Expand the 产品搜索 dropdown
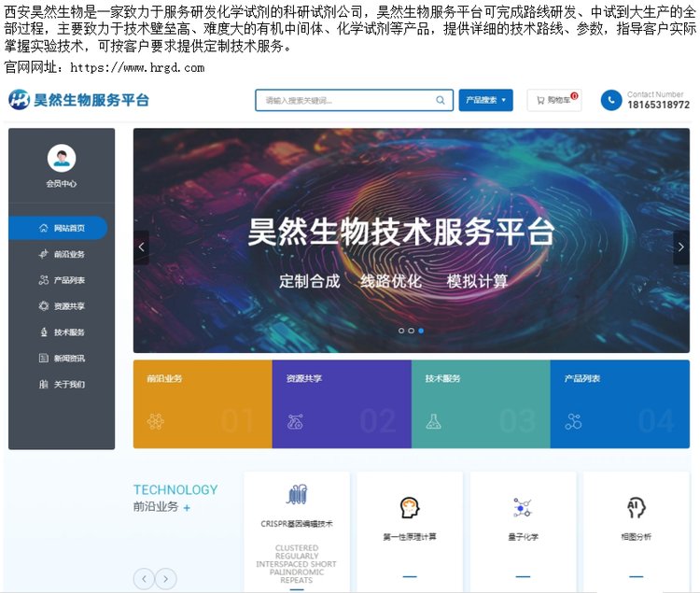The width and height of the screenshot is (700, 593). pyautogui.click(x=485, y=100)
